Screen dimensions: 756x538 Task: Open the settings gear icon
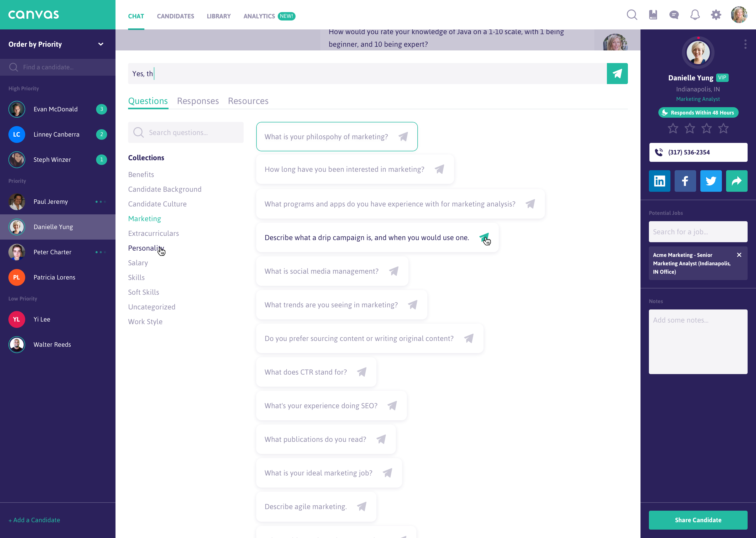[x=716, y=15]
